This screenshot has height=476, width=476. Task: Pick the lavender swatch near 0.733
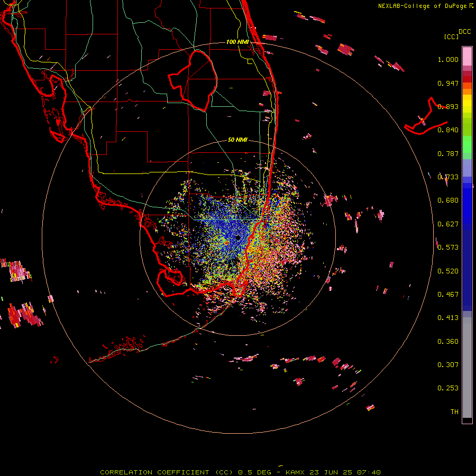coord(467,168)
